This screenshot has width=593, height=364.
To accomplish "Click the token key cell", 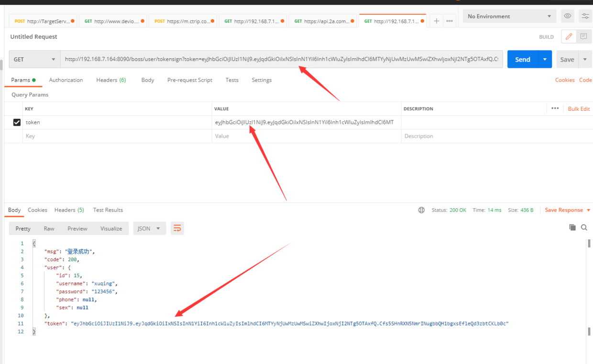I will click(117, 122).
